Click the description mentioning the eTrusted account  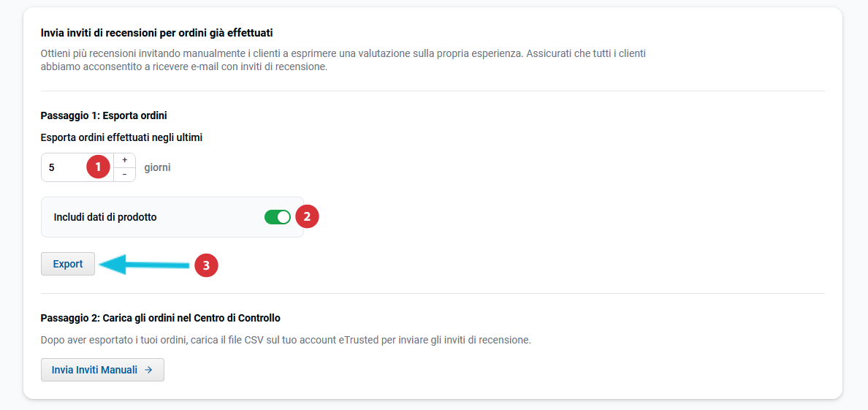tap(286, 340)
